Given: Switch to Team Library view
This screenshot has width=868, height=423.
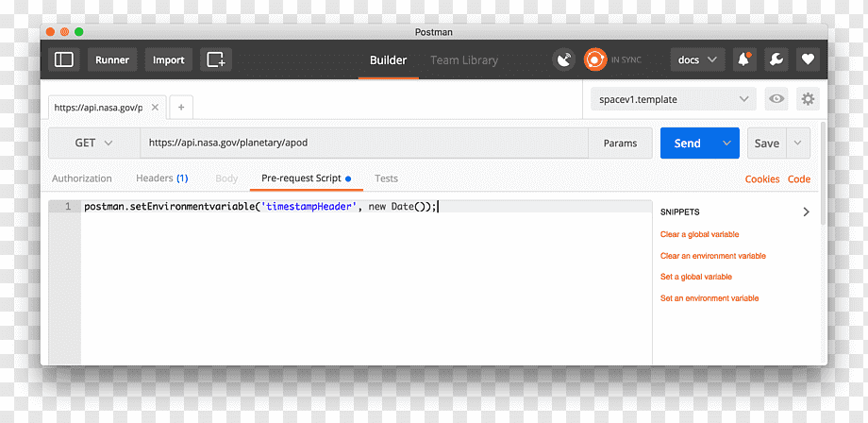Looking at the screenshot, I should tap(464, 60).
